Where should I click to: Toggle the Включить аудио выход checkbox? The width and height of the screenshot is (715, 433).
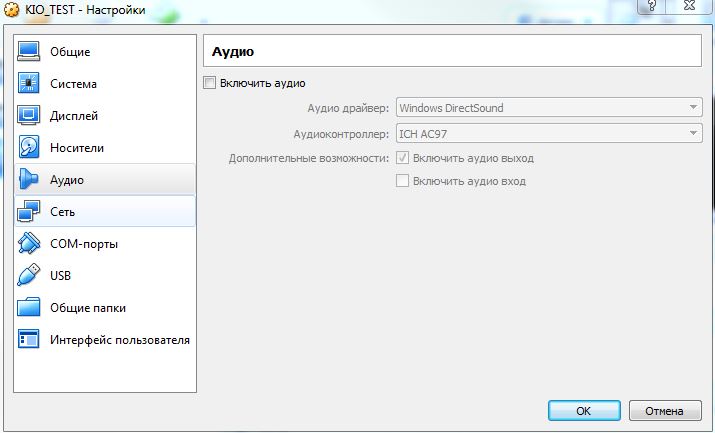(403, 158)
